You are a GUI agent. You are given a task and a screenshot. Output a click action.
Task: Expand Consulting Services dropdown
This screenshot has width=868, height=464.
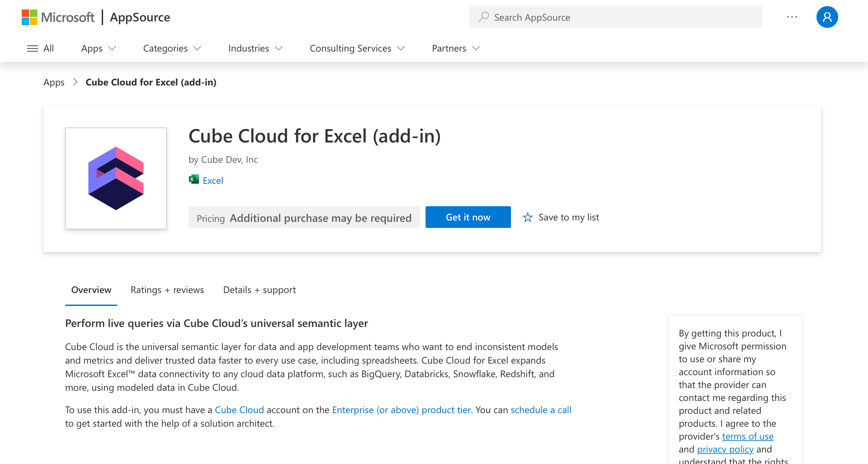click(x=357, y=49)
